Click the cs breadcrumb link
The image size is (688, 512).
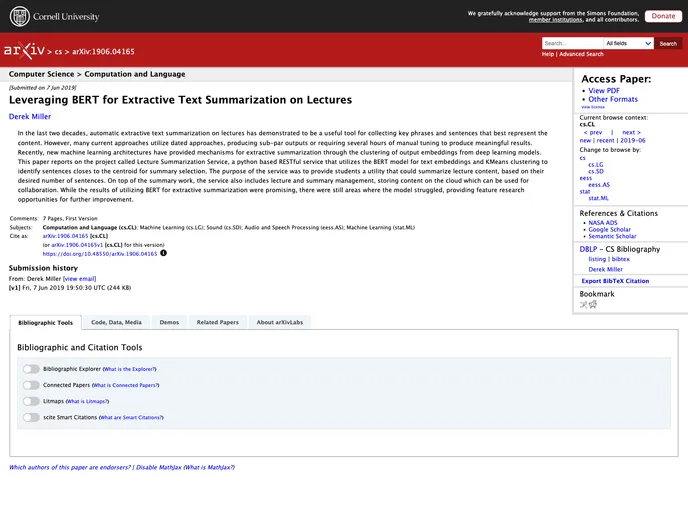58,52
